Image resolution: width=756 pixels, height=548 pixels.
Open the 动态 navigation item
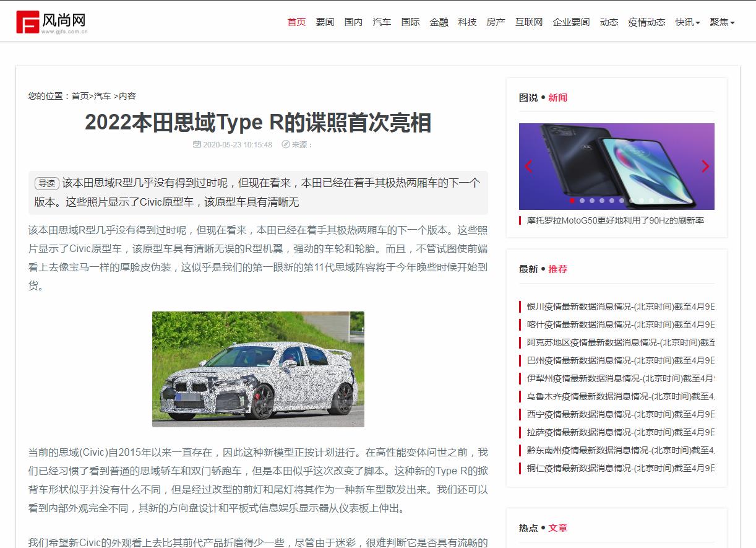point(609,22)
